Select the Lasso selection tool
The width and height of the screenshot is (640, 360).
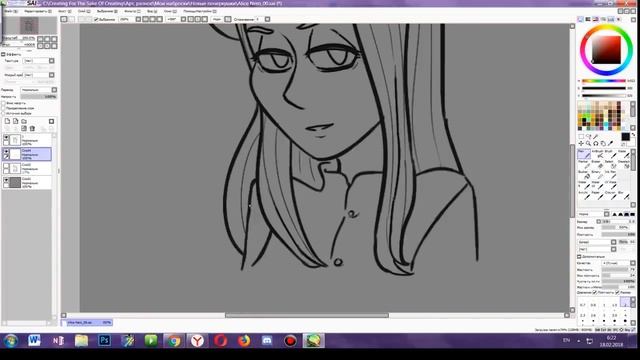click(x=588, y=137)
